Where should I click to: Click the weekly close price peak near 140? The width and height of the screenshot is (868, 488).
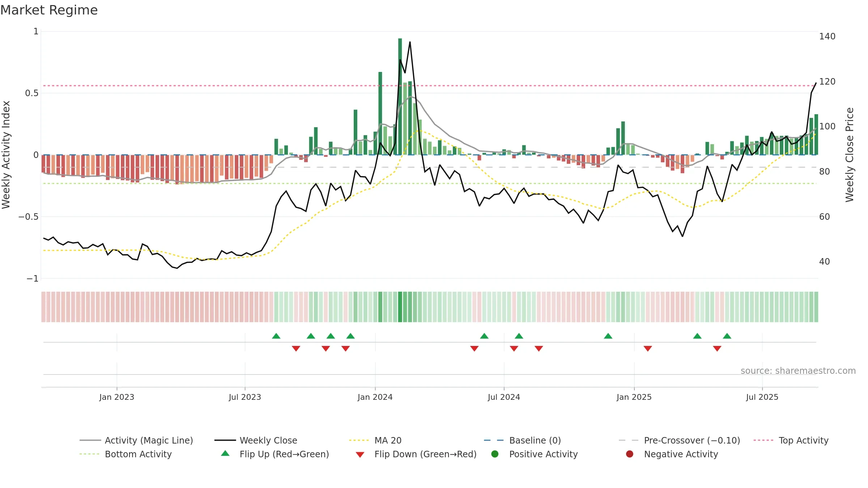410,42
